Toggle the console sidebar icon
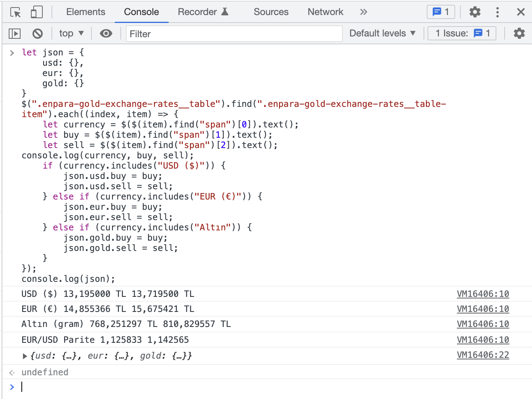The height and width of the screenshot is (399, 532). (15, 34)
